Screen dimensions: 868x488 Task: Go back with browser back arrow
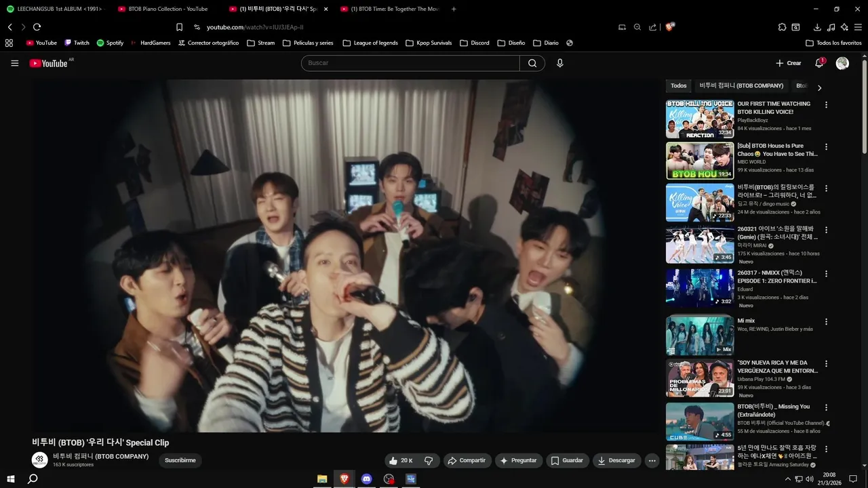tap(9, 27)
